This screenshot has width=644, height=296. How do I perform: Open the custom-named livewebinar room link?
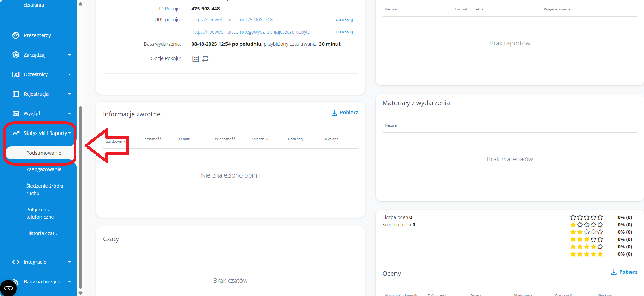pyautogui.click(x=251, y=32)
